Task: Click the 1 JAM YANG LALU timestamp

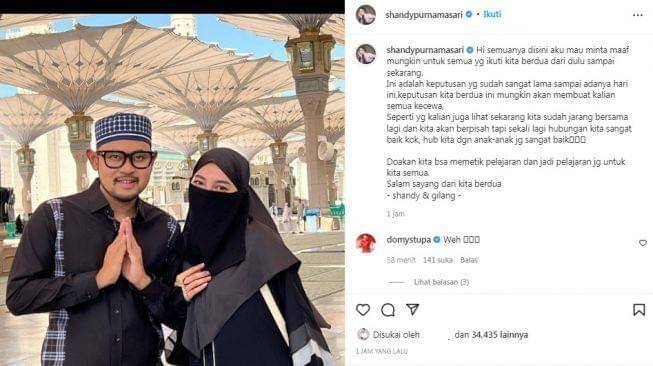Action: [x=381, y=352]
